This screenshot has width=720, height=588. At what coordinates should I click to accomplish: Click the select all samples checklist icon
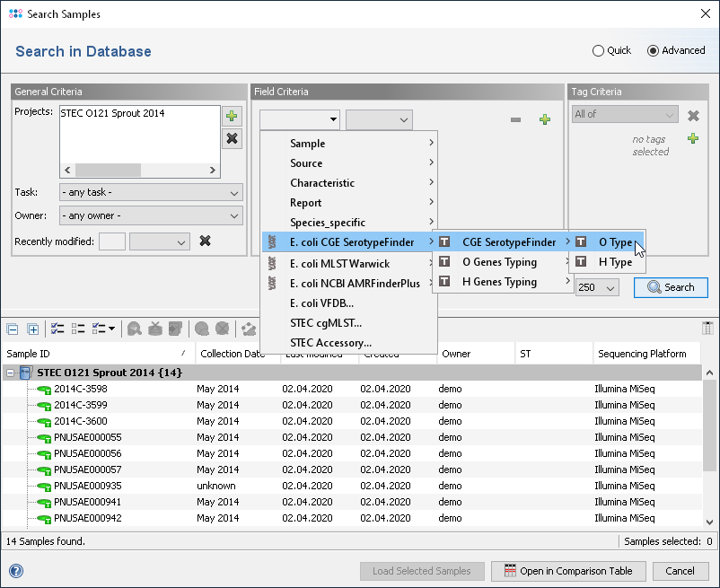(x=57, y=329)
